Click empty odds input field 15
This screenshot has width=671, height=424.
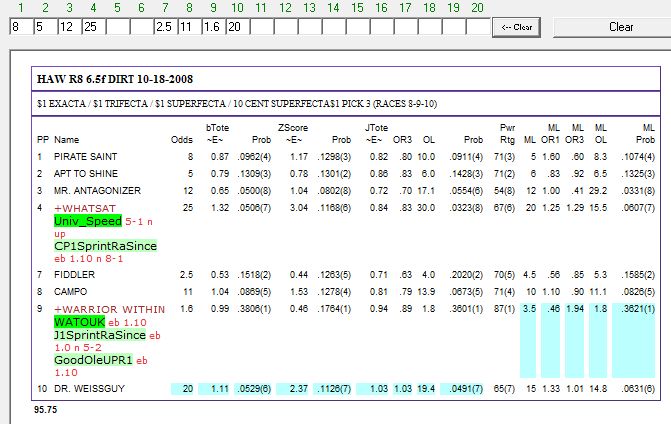pos(358,27)
